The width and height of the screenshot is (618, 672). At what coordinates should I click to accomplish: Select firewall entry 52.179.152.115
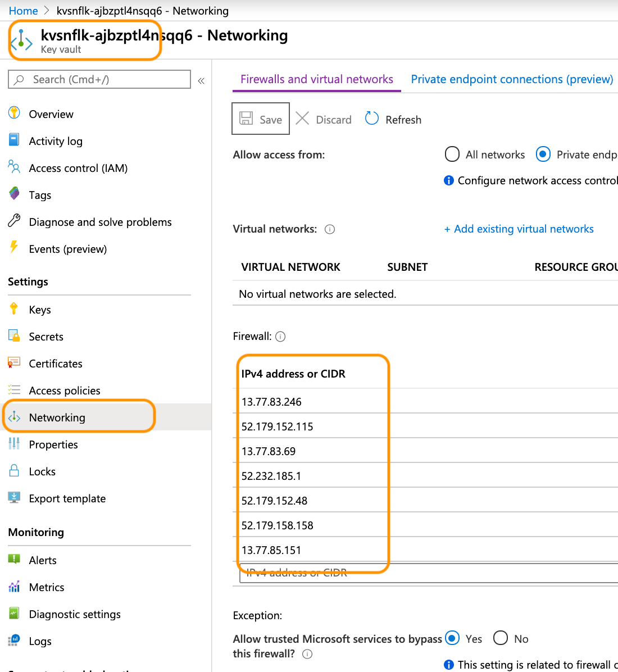(x=278, y=426)
